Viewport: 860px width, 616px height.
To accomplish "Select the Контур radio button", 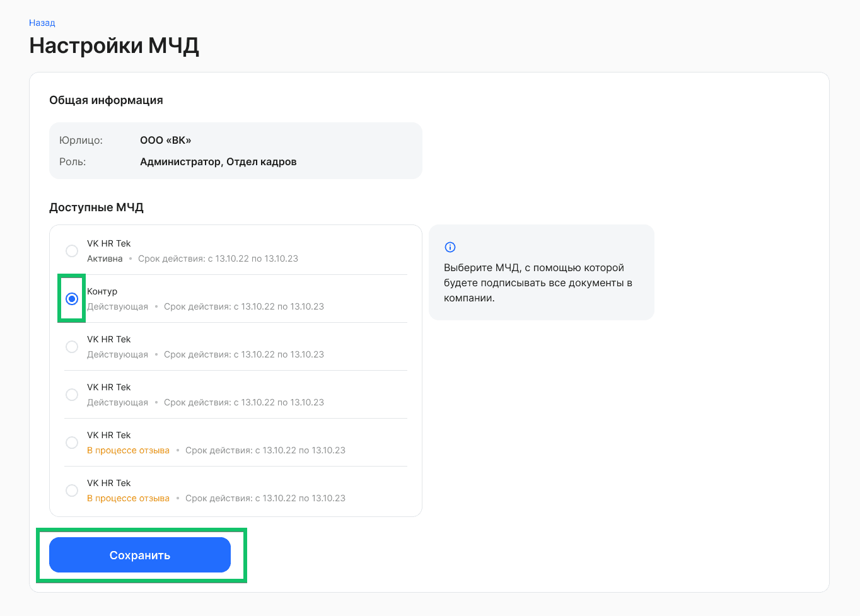I will (x=72, y=299).
